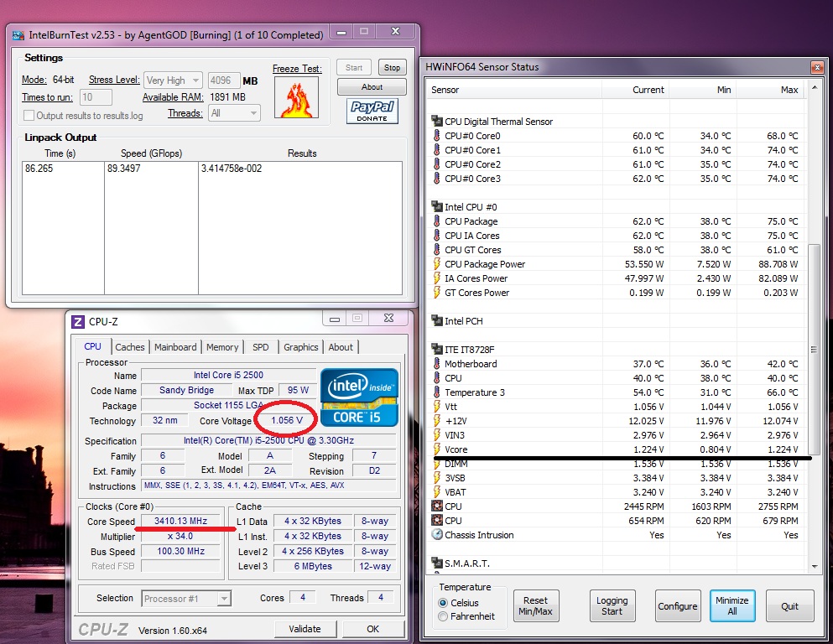
Task: Click the CPU Digital Thermal Sensor chip icon
Action: point(437,121)
